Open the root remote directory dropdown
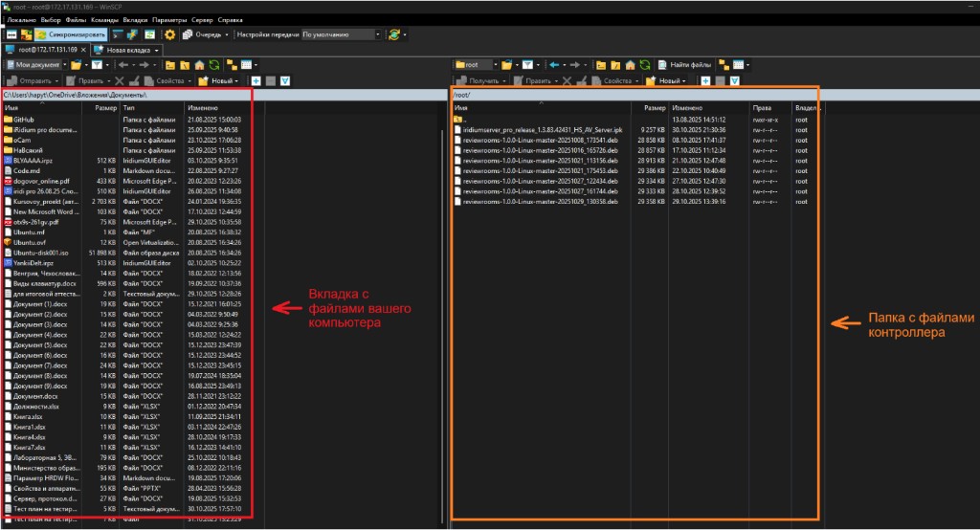 (477, 65)
